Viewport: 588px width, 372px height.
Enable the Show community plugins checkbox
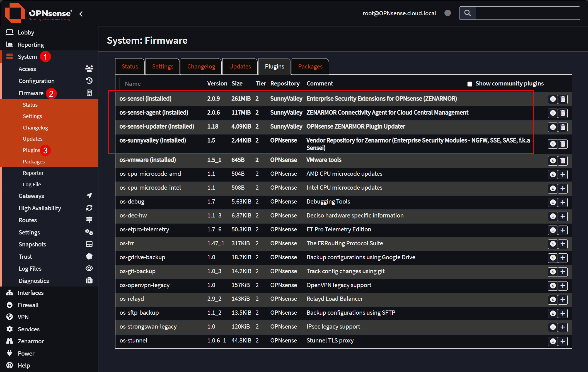(470, 84)
